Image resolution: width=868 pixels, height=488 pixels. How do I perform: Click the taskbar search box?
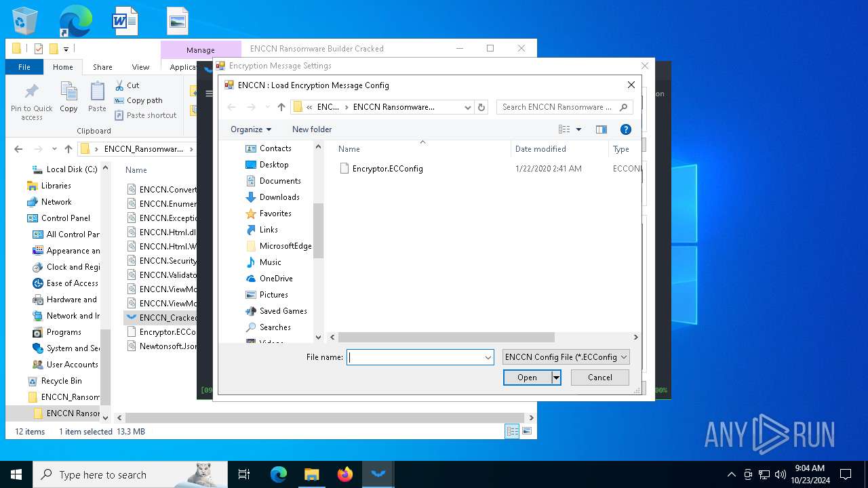coord(130,474)
